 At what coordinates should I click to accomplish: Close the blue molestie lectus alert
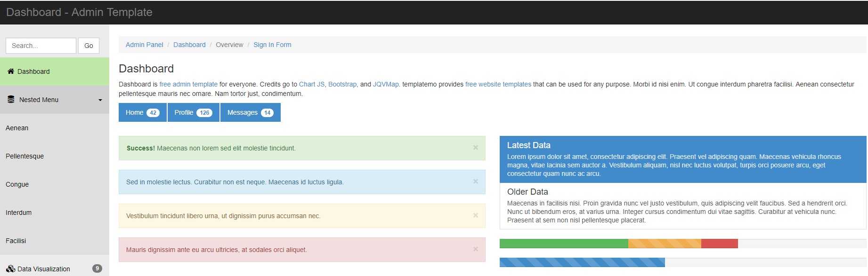475,181
